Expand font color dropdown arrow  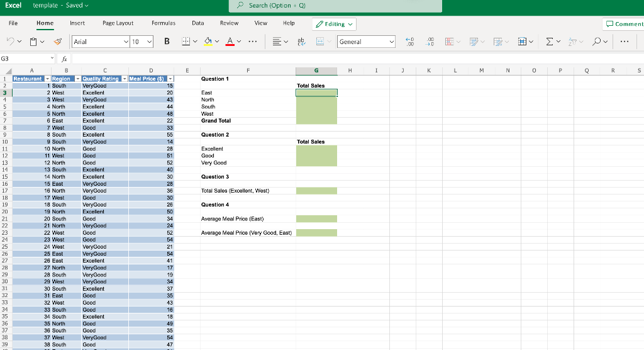[x=239, y=42]
